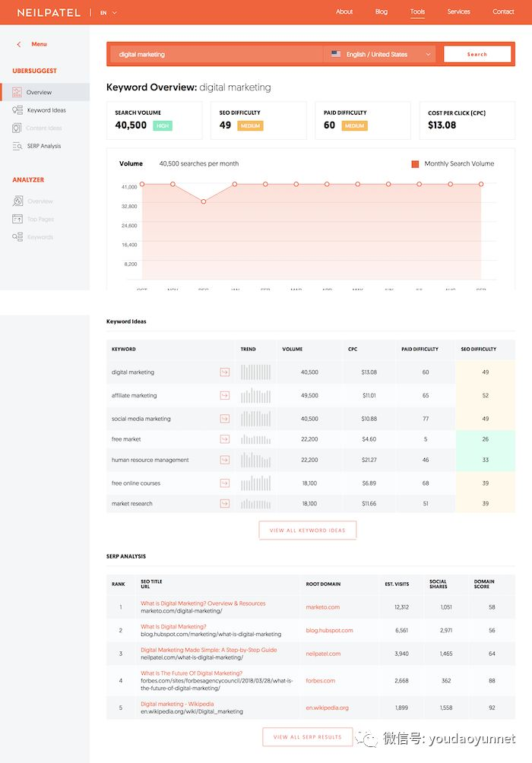Viewport: 532px width, 763px height.
Task: Click arrow icon for free online courses
Action: [225, 483]
